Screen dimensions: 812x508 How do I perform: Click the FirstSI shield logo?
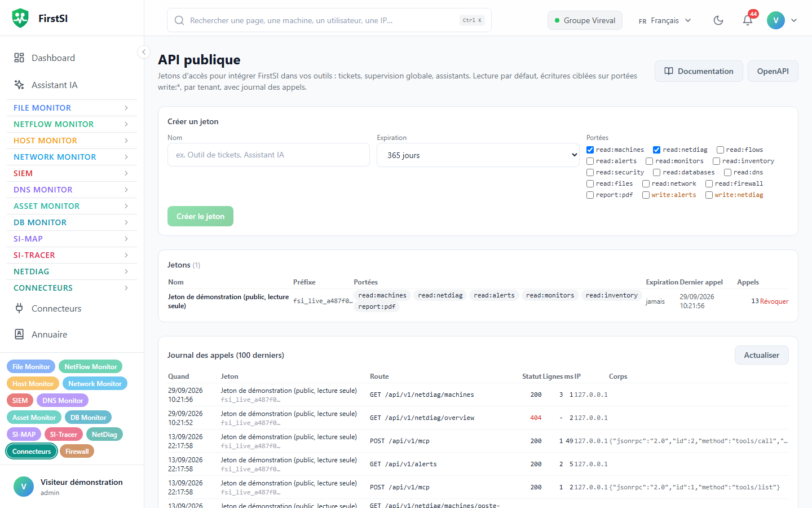(x=20, y=18)
